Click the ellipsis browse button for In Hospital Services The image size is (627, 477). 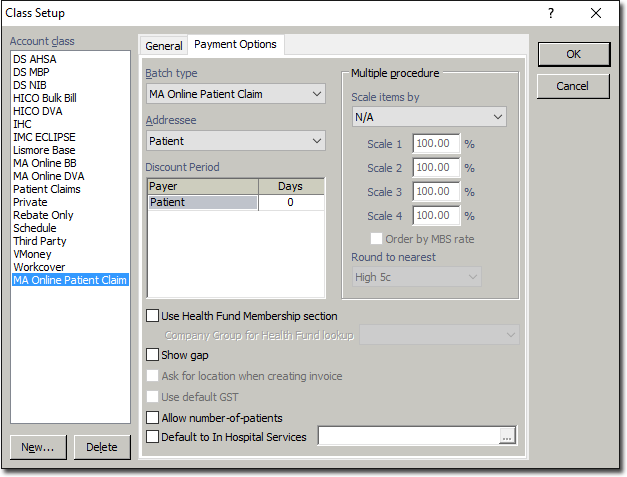tap(508, 437)
